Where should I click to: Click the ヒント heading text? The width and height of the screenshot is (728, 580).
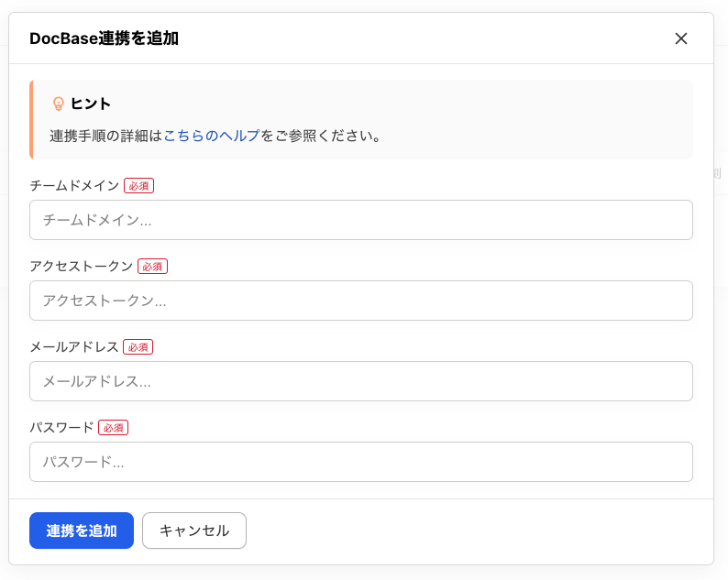tap(91, 104)
